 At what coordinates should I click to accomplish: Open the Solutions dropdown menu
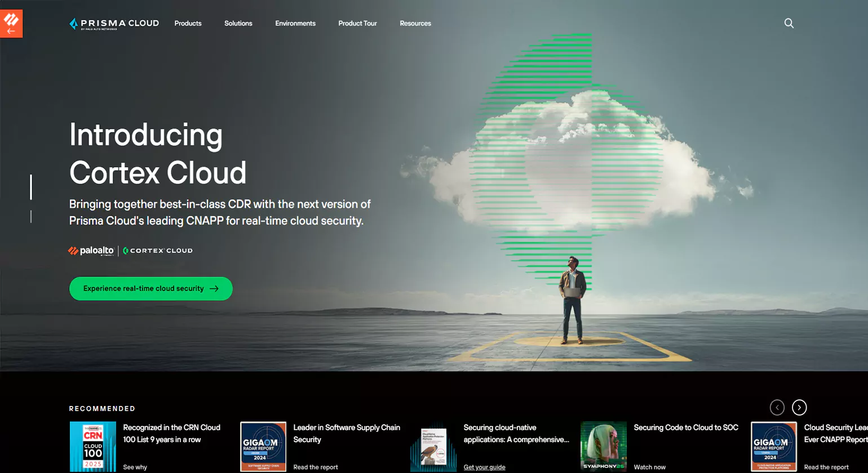[x=238, y=23]
